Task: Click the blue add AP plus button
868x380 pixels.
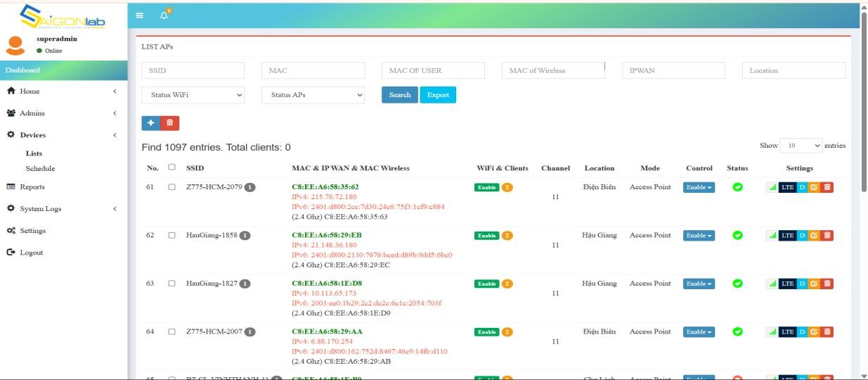Action: click(150, 123)
